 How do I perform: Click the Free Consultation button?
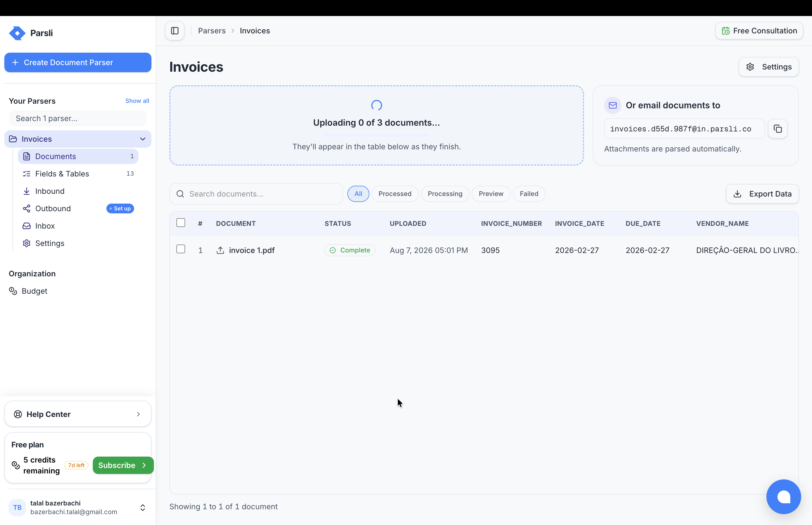pyautogui.click(x=759, y=31)
